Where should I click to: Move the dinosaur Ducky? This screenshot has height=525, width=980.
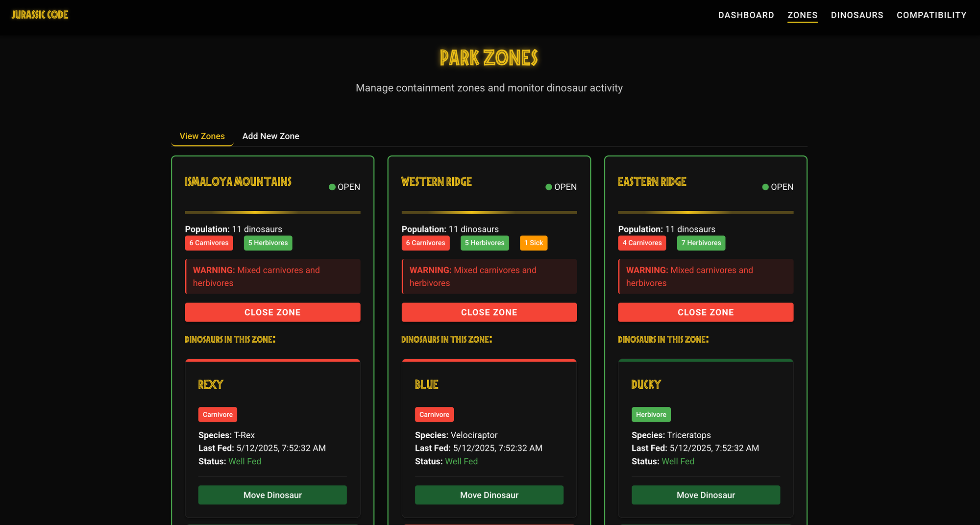[706, 495]
